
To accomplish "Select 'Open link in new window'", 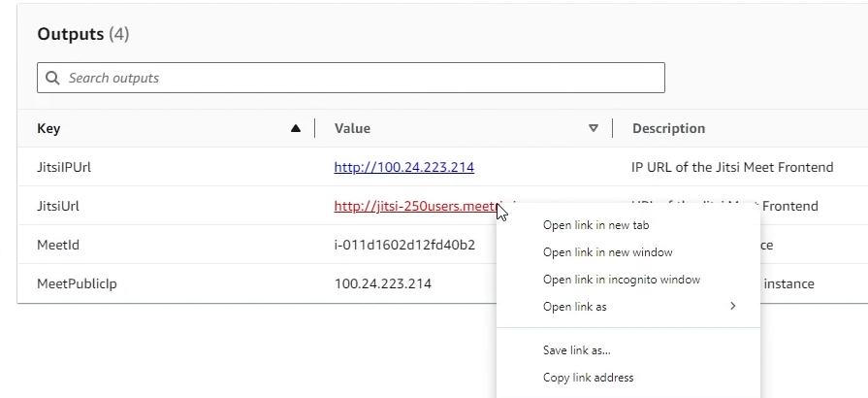I will click(607, 252).
